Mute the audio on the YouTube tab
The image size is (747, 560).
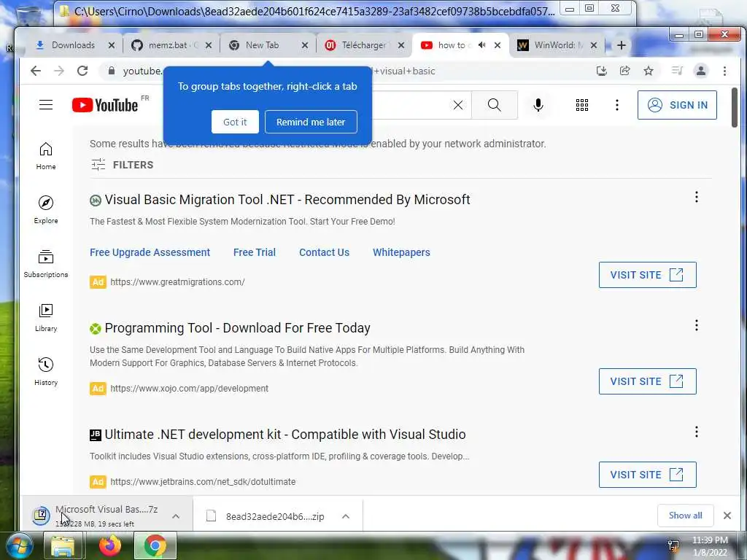pyautogui.click(x=482, y=45)
